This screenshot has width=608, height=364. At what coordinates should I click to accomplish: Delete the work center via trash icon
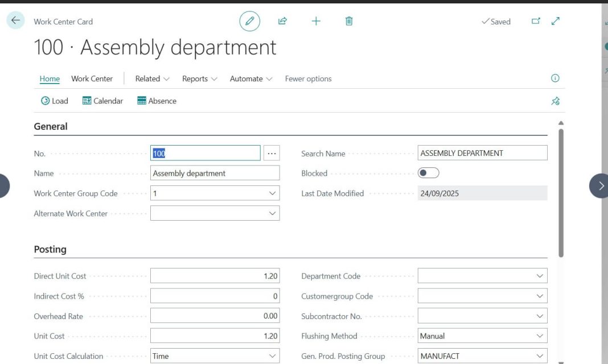click(x=348, y=21)
